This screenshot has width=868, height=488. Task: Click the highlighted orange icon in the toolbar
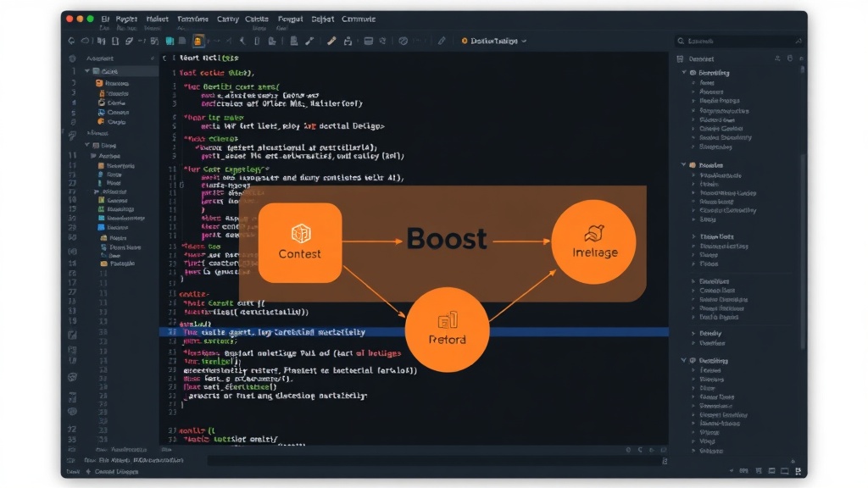pos(198,41)
